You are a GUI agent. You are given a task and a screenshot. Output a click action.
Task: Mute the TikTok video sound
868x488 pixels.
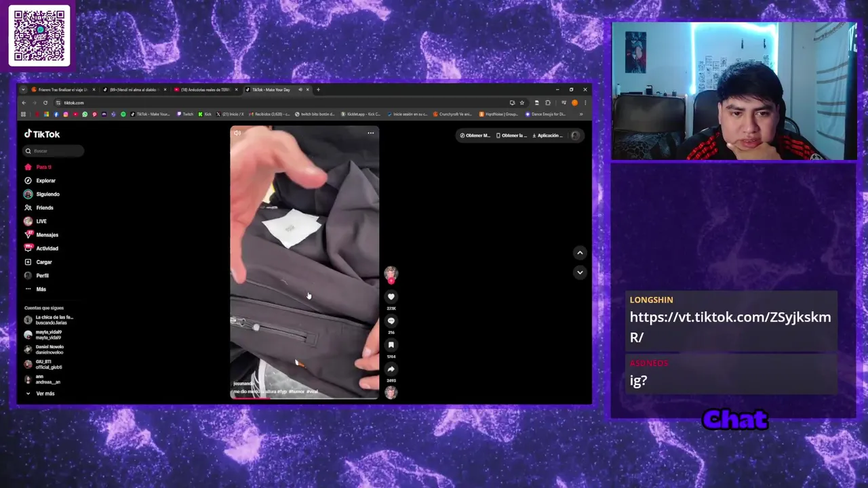237,133
